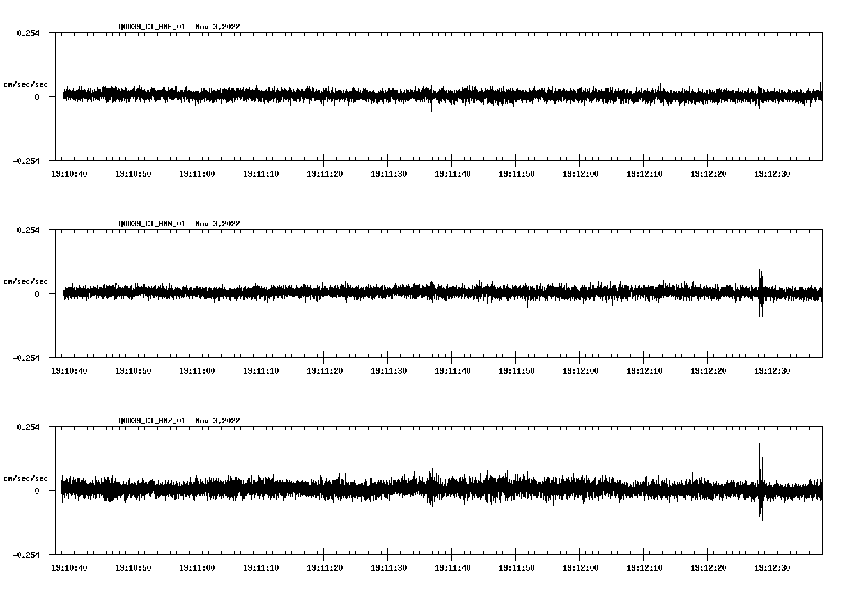Image resolution: width=868 pixels, height=591 pixels.
Task: Click the 19:12:30 time label under HNZ plot
Action: (x=772, y=568)
